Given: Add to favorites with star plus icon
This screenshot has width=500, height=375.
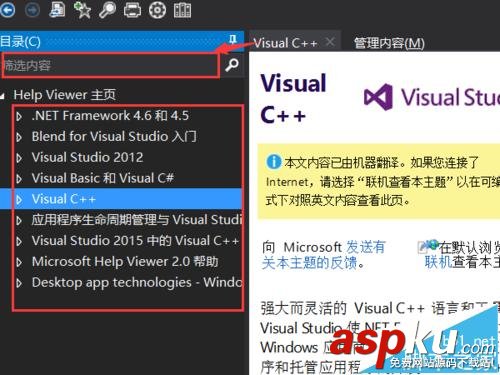Looking at the screenshot, I should 82,10.
